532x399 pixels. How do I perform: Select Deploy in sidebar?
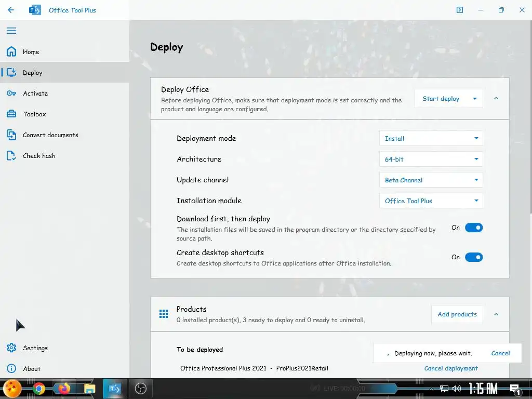(x=64, y=72)
